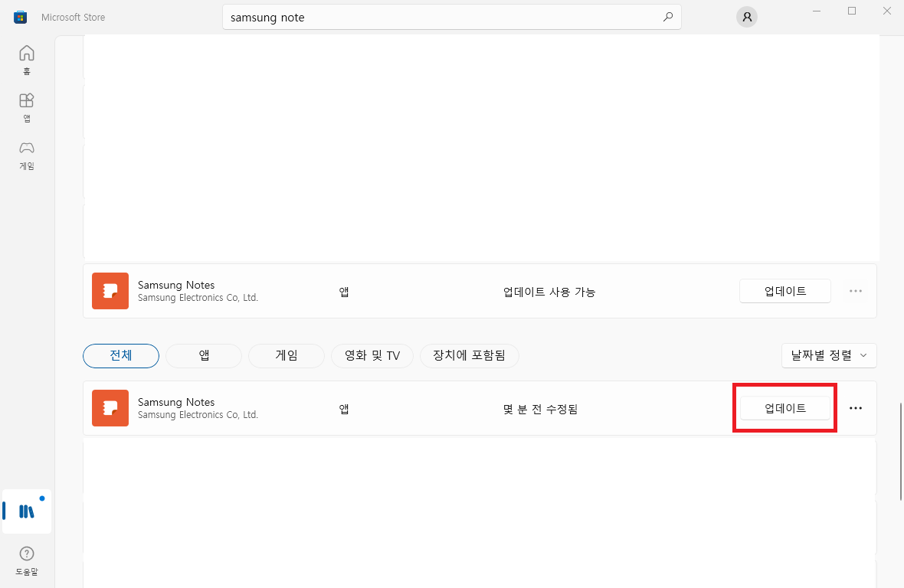Click the 업데이트 사용 가능 status text

click(549, 292)
